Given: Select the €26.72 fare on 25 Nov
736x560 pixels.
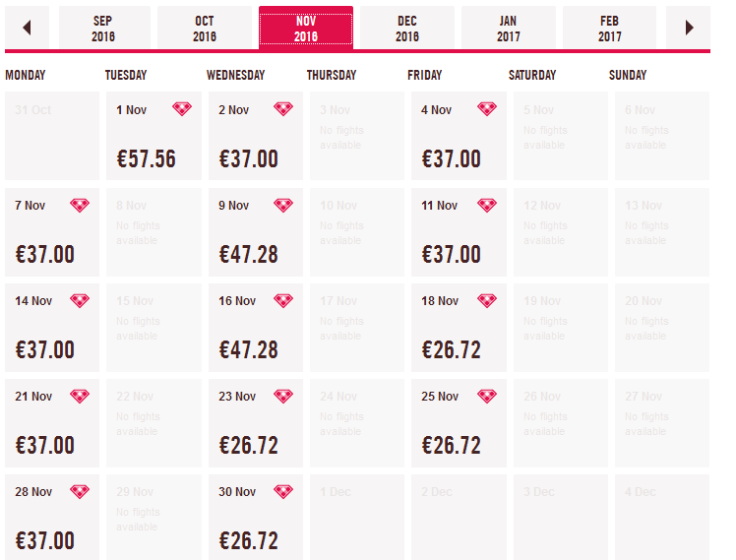Looking at the screenshot, I should tap(452, 445).
